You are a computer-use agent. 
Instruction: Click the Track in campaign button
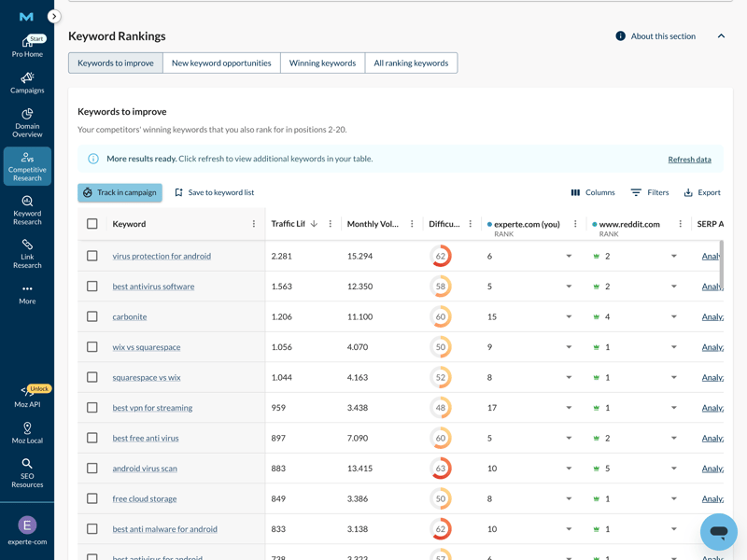[x=120, y=192]
